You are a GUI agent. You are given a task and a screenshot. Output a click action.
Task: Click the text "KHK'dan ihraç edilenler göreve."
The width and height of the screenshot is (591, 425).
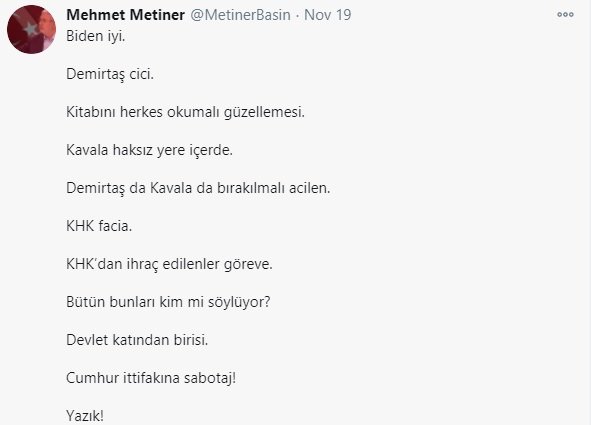click(x=169, y=264)
